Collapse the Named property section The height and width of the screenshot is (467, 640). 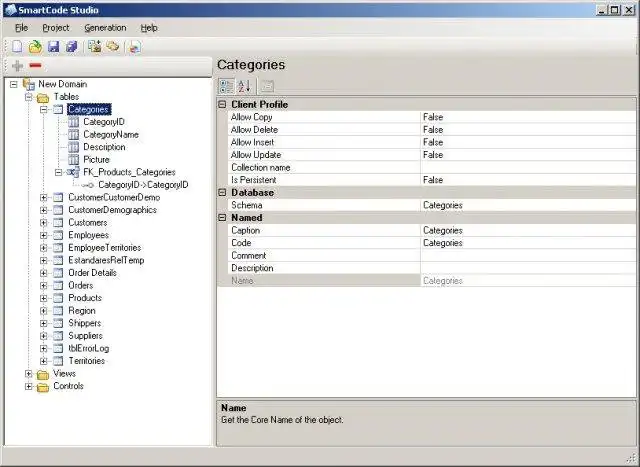(222, 218)
